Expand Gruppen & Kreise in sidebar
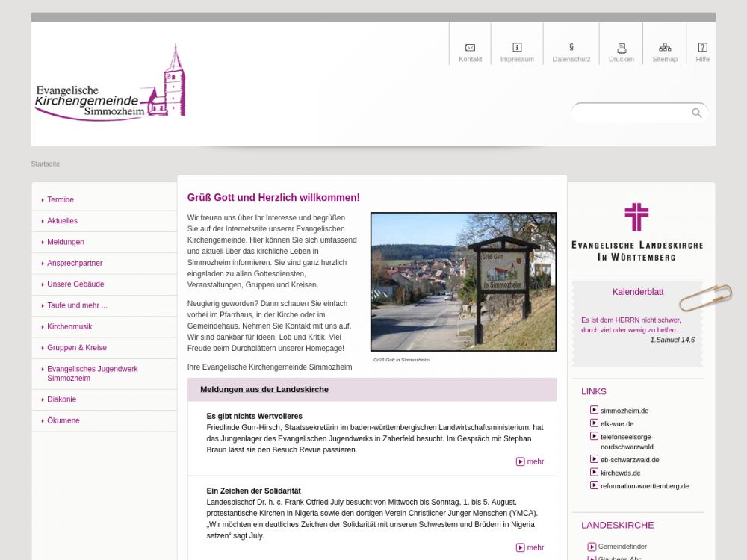 (x=77, y=348)
